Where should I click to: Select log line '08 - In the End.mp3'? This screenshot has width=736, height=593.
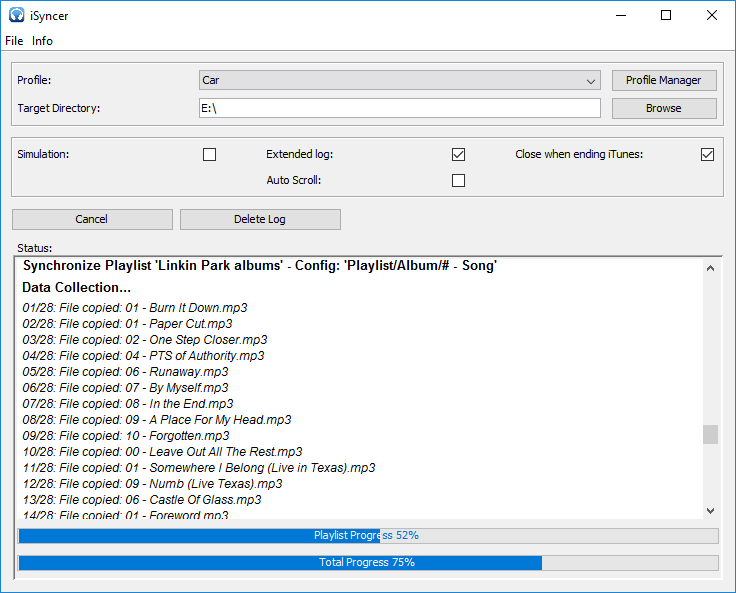coord(128,404)
